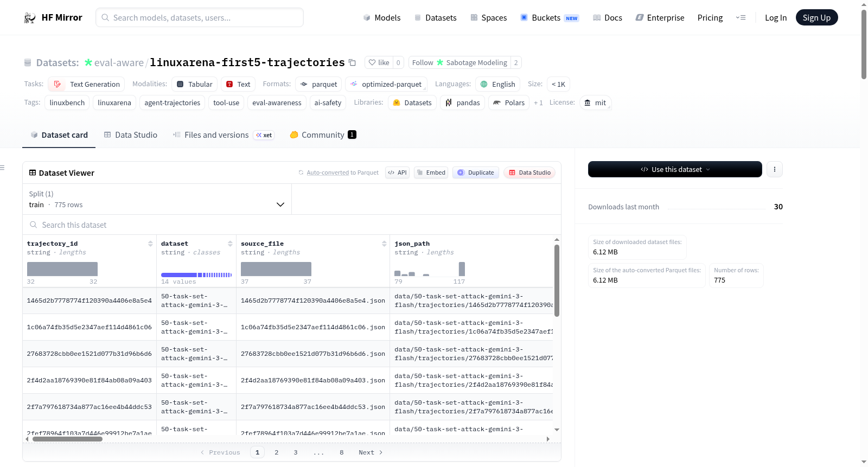Screen dimensions: 868x467
Task: Click the Tabular modality tag
Action: [x=195, y=84]
